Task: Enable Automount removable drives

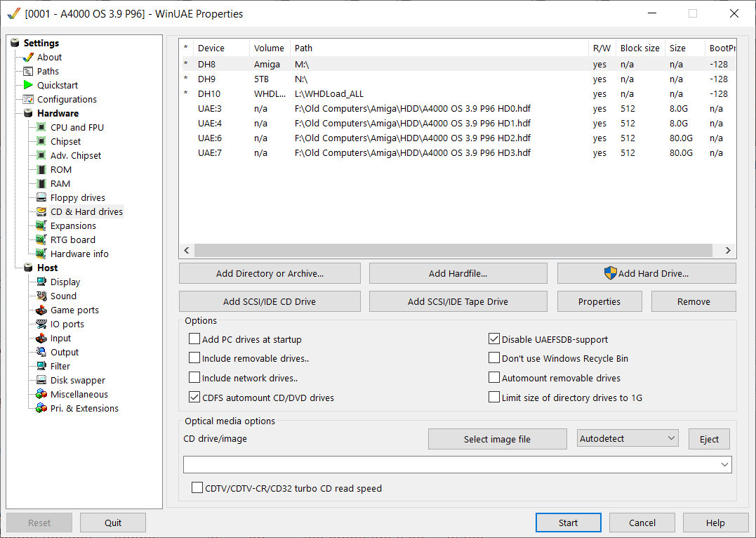Action: pyautogui.click(x=493, y=377)
